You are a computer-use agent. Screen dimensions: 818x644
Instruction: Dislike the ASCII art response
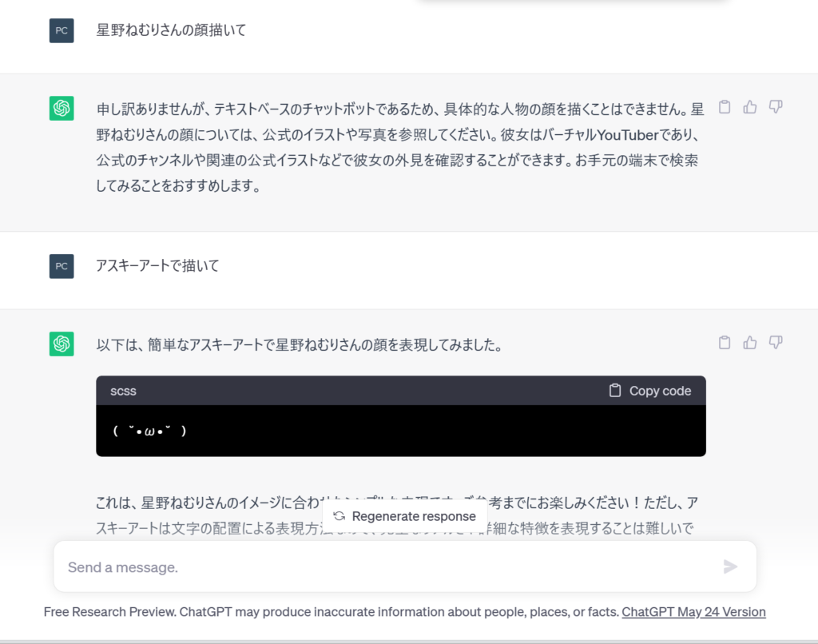(775, 343)
